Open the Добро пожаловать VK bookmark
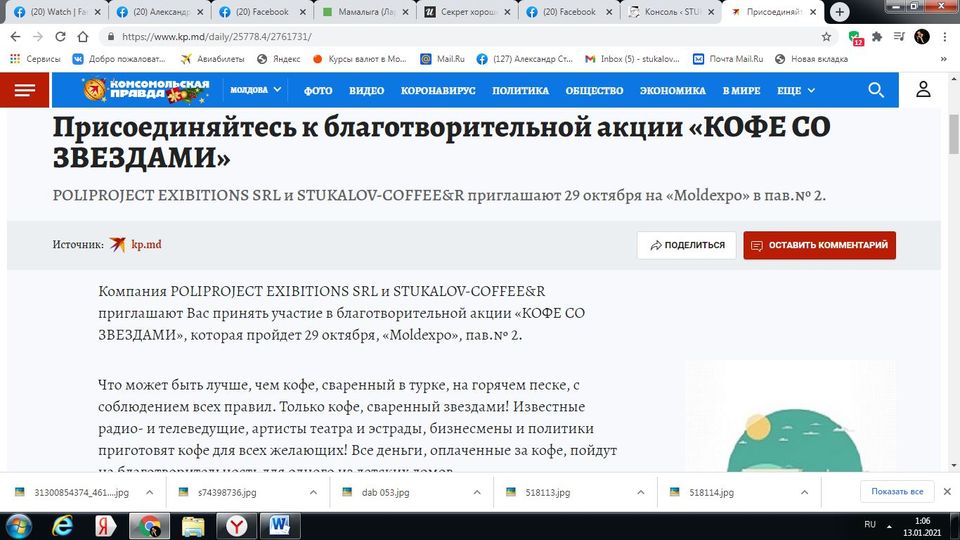The height and width of the screenshot is (540, 960). [x=119, y=59]
